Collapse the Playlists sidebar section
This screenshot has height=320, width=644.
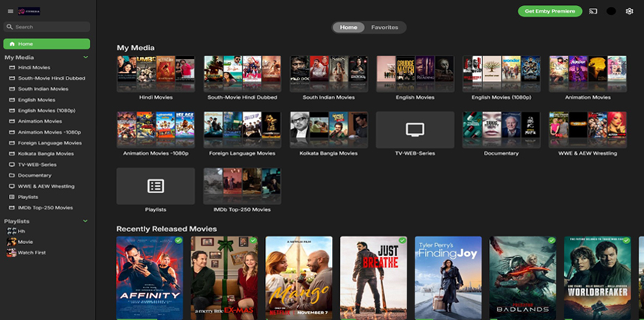[x=86, y=220]
